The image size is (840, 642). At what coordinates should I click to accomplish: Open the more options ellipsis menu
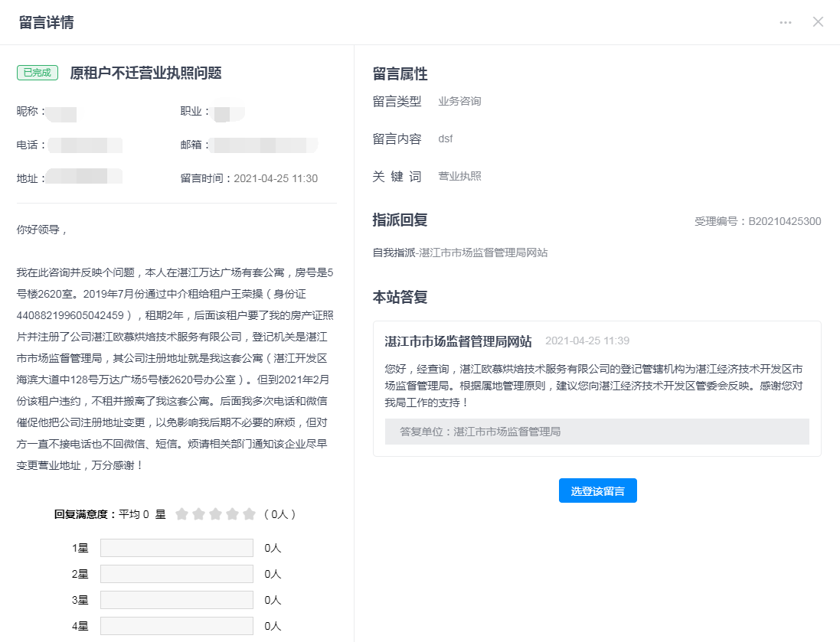786,22
